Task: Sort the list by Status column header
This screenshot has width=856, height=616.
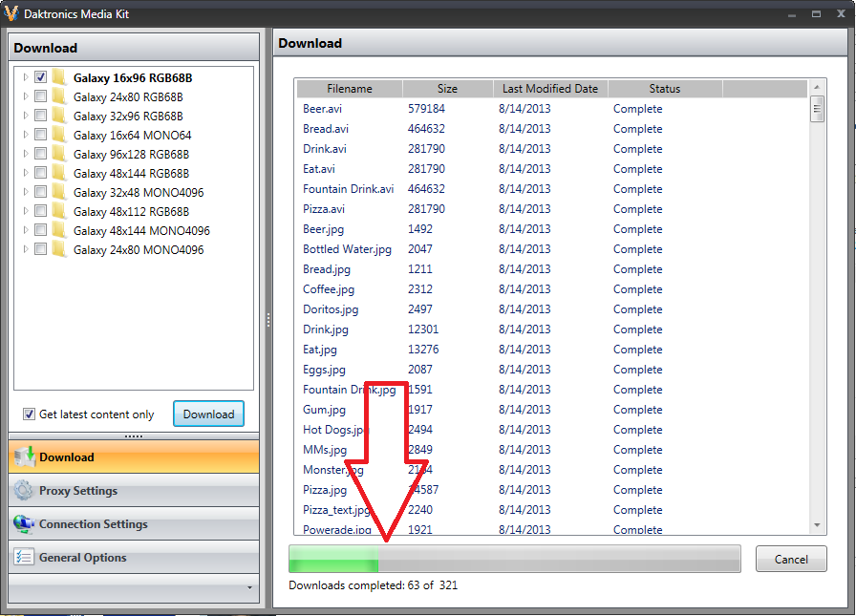Action: [664, 89]
